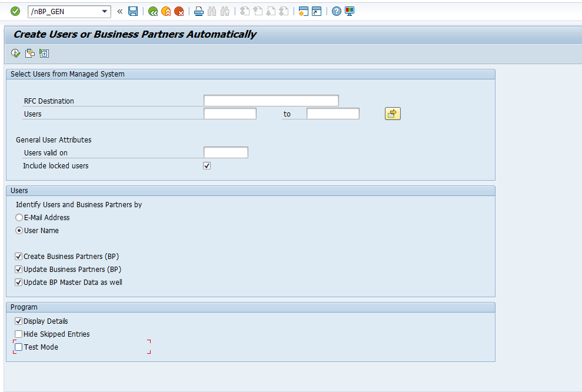Jump to first page icon
Screen dimensions: 582x392
click(245, 12)
